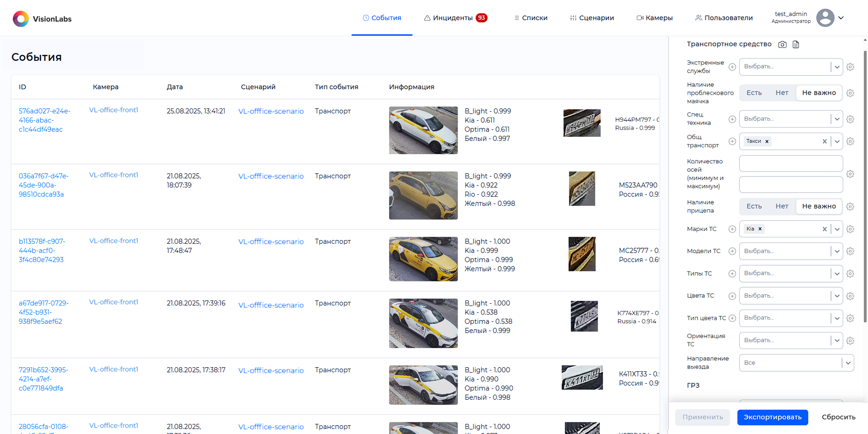Open gear settings for Тип цвета ТС

pos(850,318)
